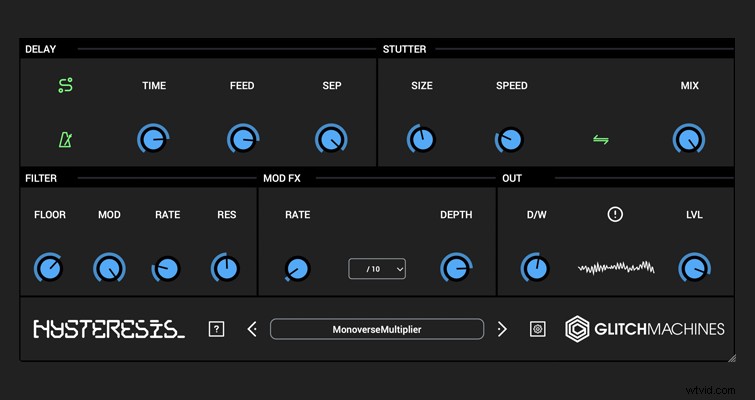
Task: Open the settings gear icon
Action: coord(537,329)
